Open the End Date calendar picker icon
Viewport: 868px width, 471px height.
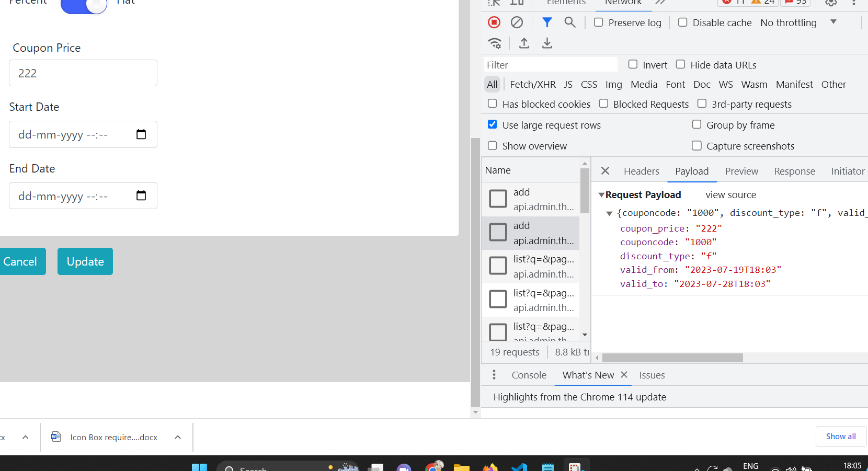point(141,196)
